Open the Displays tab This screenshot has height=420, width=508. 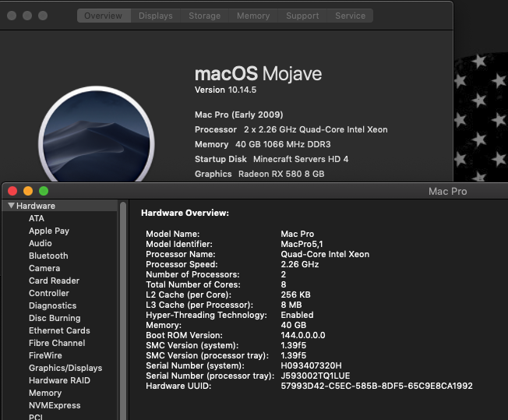[156, 16]
